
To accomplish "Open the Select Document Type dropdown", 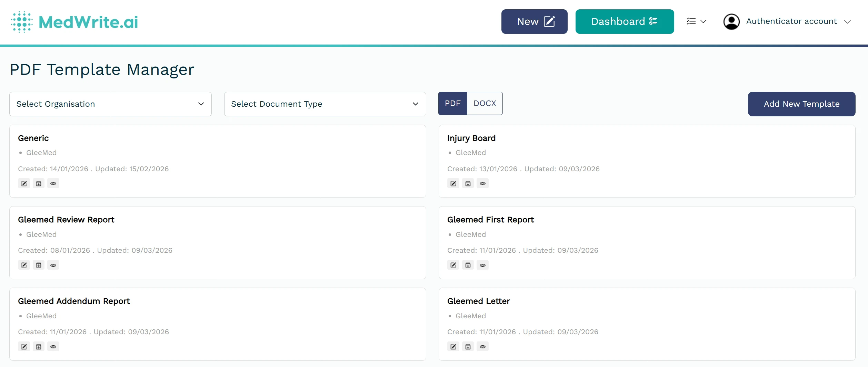I will click(x=325, y=104).
